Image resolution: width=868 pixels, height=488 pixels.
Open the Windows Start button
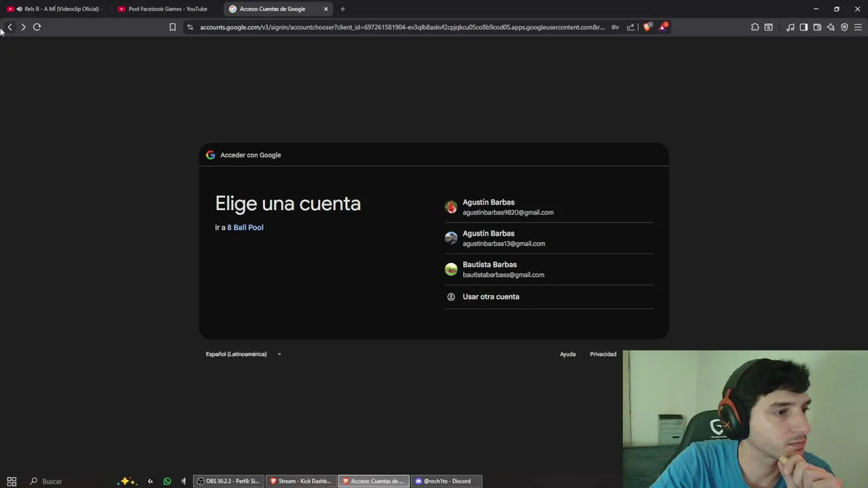12,481
